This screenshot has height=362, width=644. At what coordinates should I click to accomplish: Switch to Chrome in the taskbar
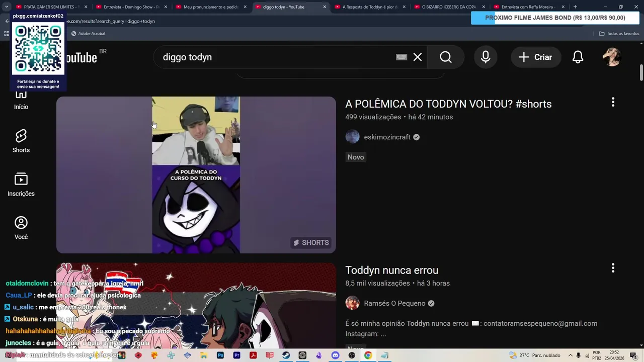(x=368, y=355)
